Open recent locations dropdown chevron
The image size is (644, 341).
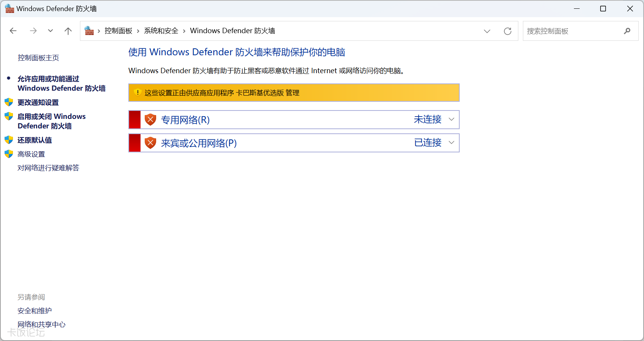[50, 31]
